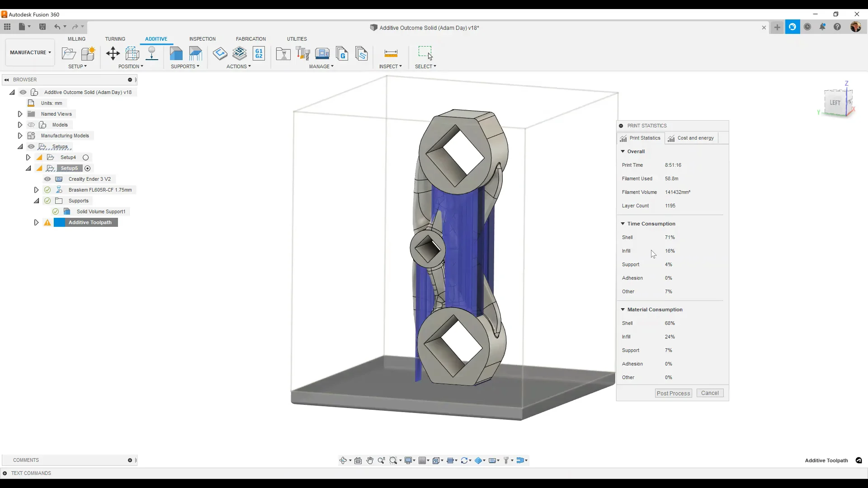Click the Additive Toolpath tree item
Screen dimensions: 868x488
click(90, 222)
